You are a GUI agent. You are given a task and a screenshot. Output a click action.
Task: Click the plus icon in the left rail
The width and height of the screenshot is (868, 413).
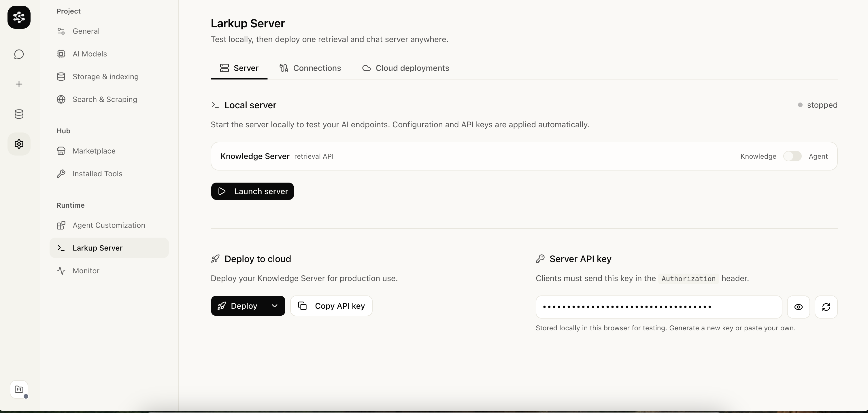19,84
